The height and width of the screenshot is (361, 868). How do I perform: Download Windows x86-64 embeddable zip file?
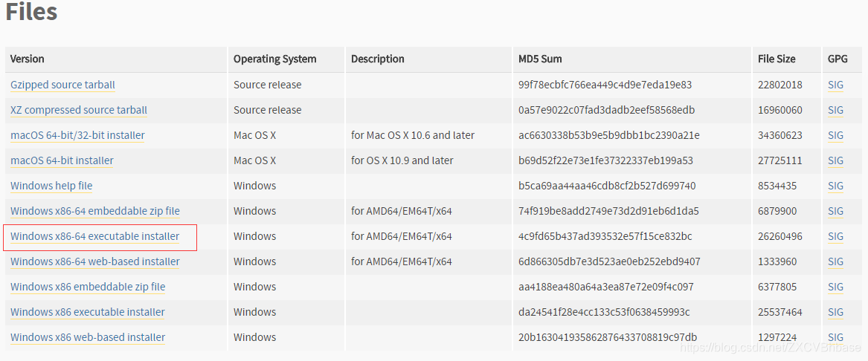click(x=95, y=211)
